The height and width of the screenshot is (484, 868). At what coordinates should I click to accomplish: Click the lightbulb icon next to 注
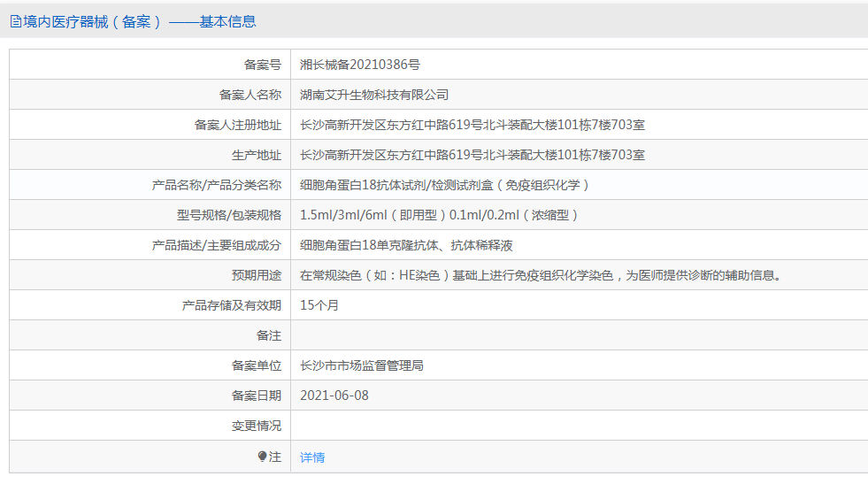click(263, 457)
